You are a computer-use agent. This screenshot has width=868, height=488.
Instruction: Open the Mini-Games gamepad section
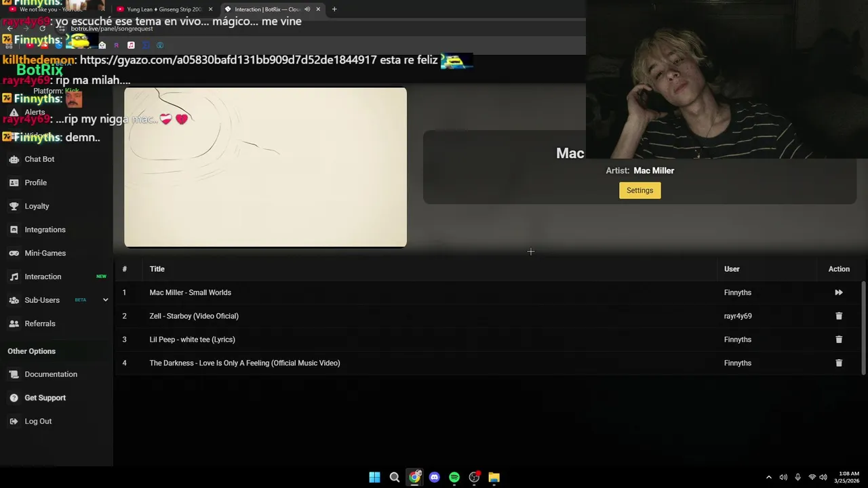click(45, 253)
